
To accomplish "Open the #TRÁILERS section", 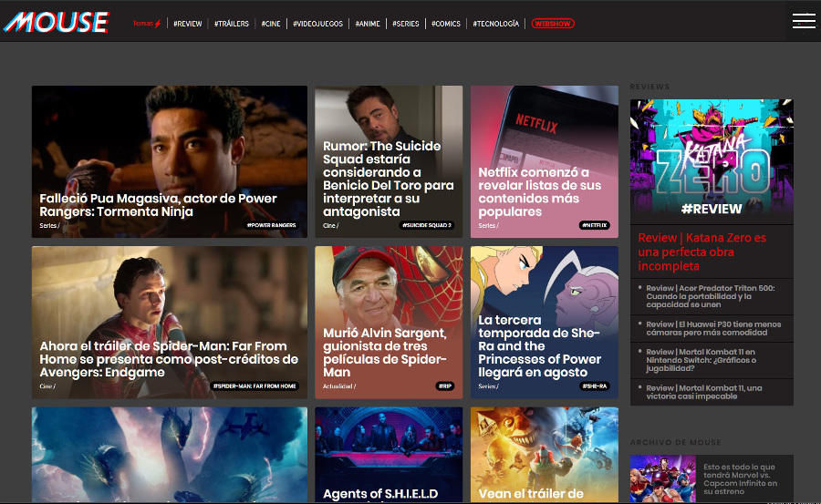I will tap(232, 24).
